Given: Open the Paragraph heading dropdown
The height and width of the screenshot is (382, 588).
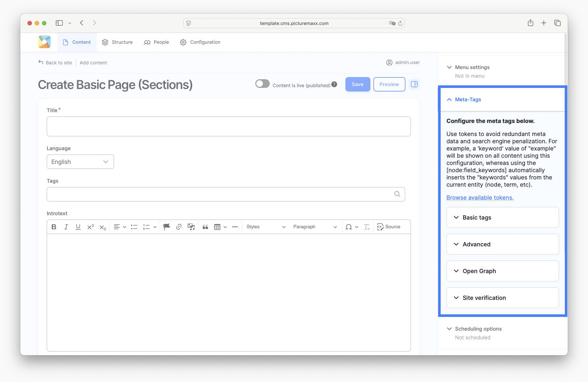Looking at the screenshot, I should 315,227.
